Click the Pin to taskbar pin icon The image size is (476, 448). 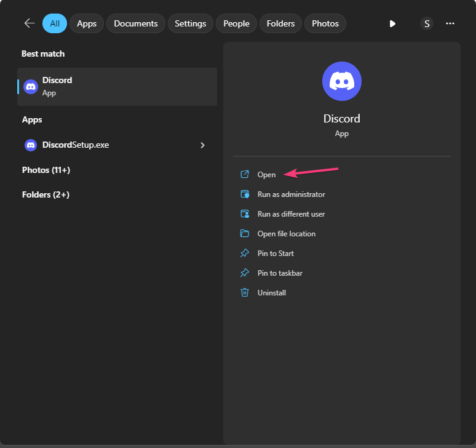(x=245, y=273)
